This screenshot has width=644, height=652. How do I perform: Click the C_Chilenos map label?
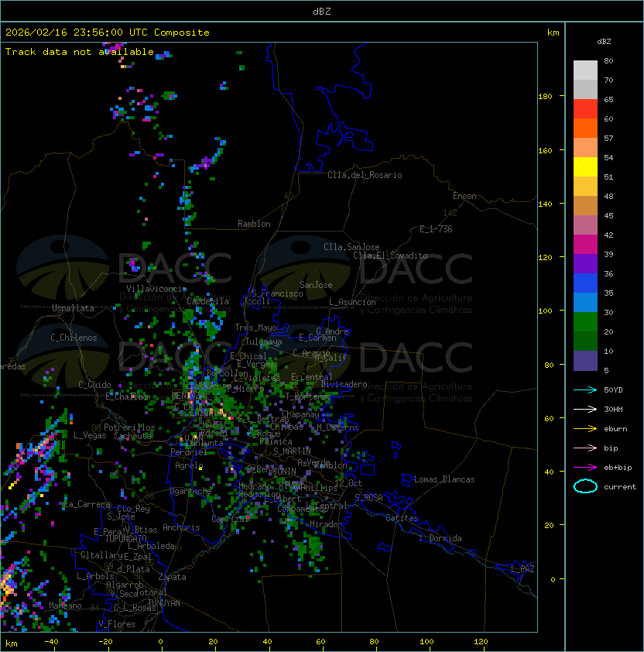(x=74, y=338)
